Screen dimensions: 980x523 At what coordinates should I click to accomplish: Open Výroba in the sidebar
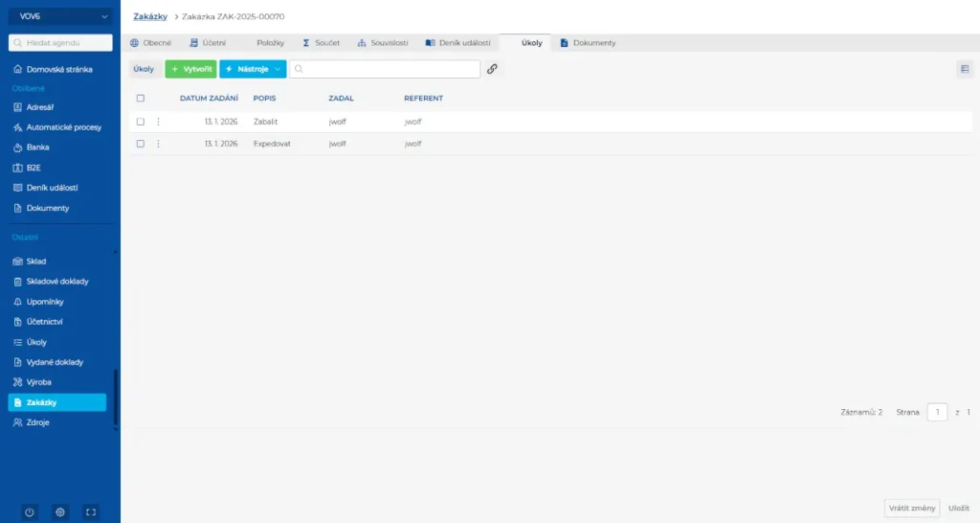click(x=38, y=382)
